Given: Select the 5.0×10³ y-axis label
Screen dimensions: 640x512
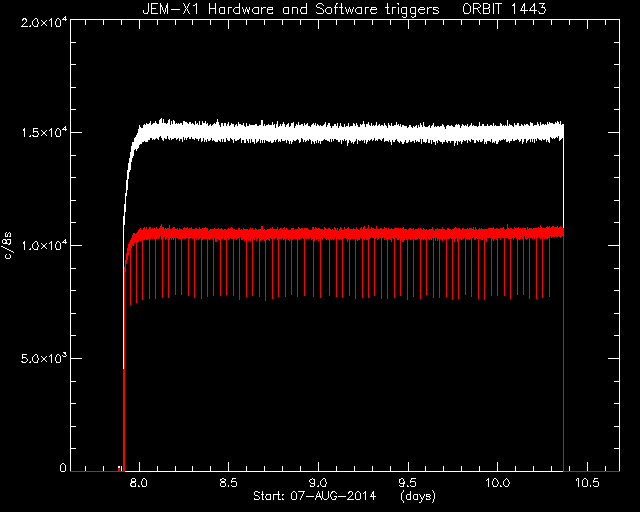Looking at the screenshot, I should [44, 358].
